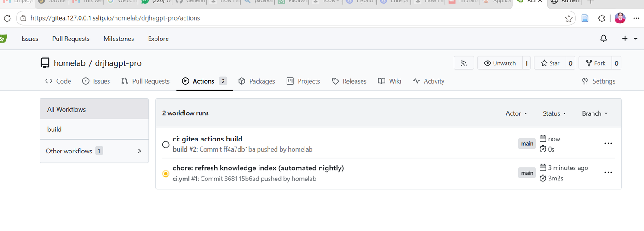The height and width of the screenshot is (231, 644).
Task: Click the 3m2s duration text
Action: coord(556,178)
